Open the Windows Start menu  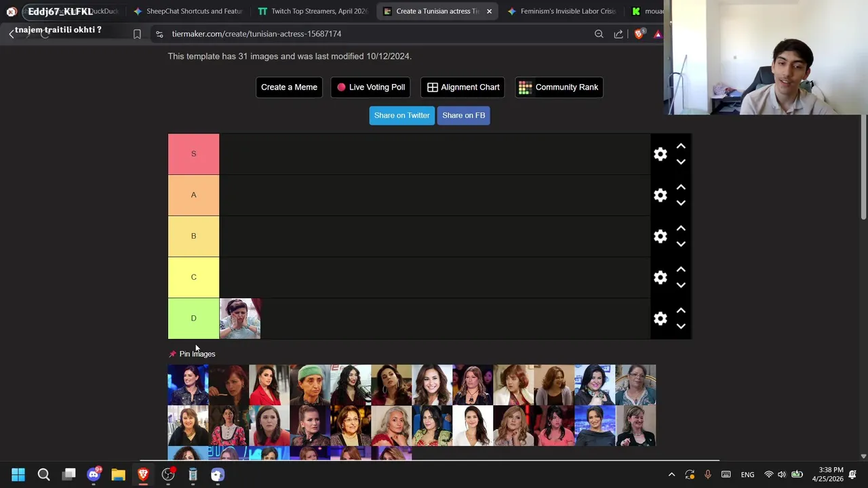point(18,474)
